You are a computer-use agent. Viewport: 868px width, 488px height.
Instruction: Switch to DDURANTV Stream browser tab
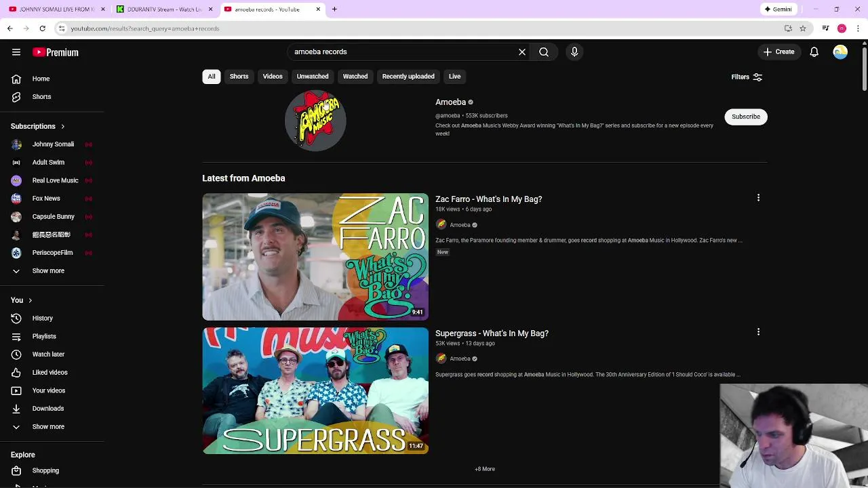[x=164, y=9]
